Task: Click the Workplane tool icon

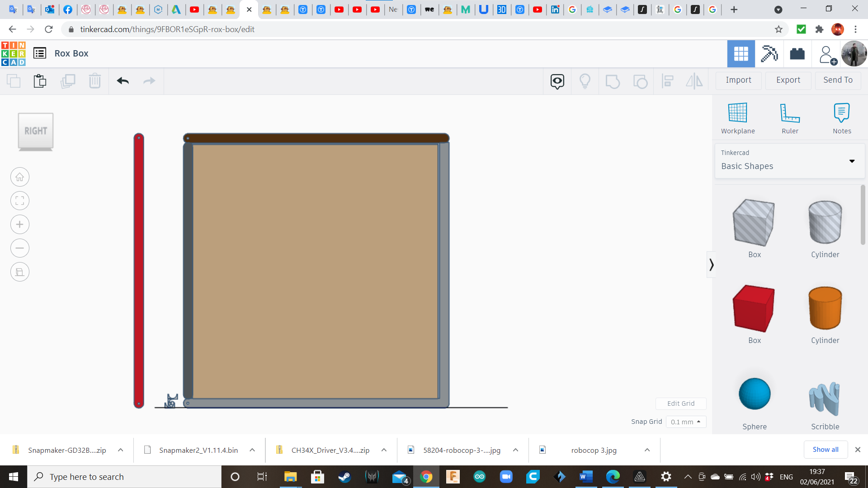Action: pos(737,113)
